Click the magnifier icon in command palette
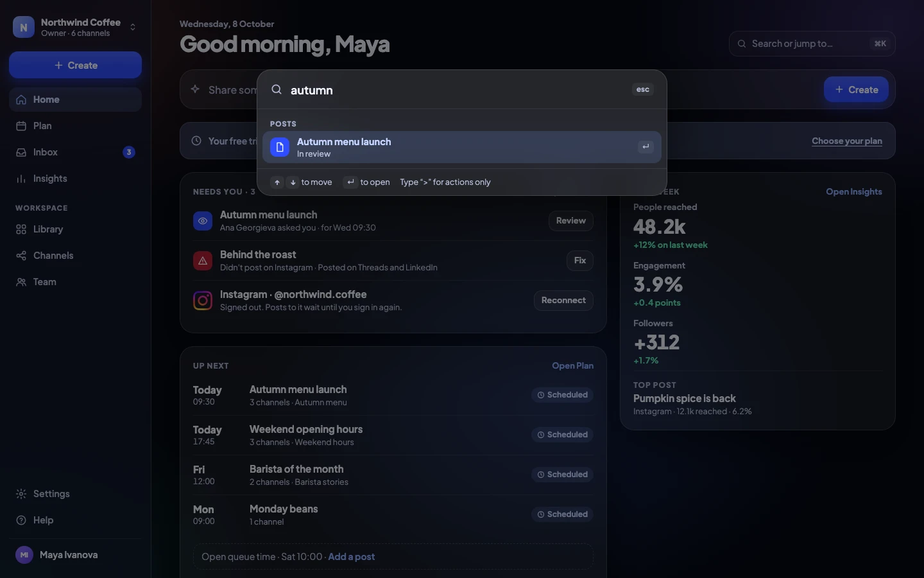The width and height of the screenshot is (924, 578). tap(277, 90)
